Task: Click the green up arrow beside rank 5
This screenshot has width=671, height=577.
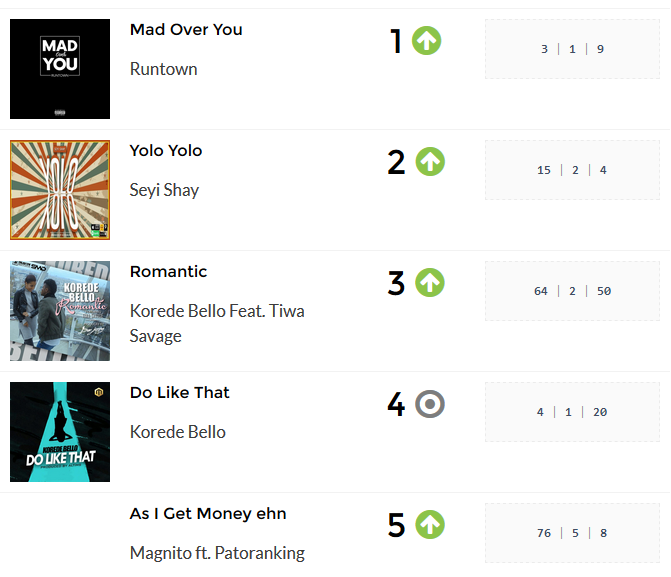Action: [430, 525]
